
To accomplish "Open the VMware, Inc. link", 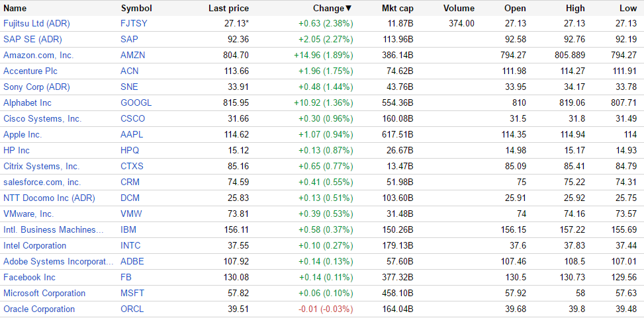I will coord(28,214).
